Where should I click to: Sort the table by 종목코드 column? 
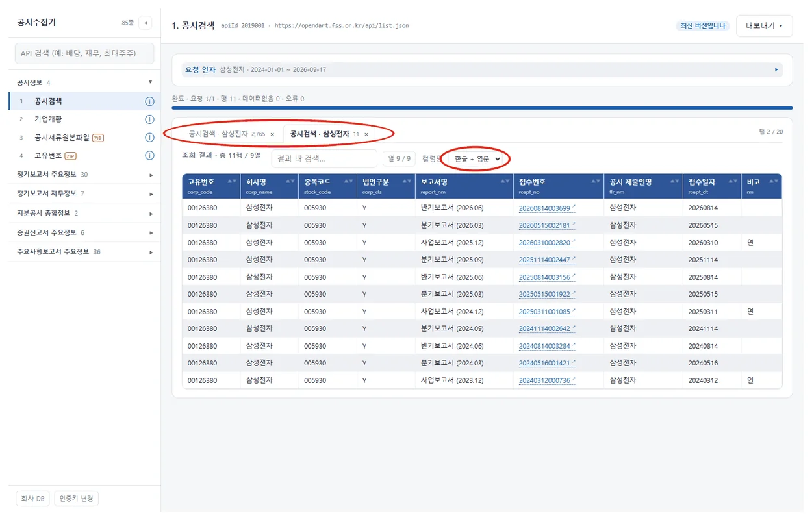[x=349, y=182]
